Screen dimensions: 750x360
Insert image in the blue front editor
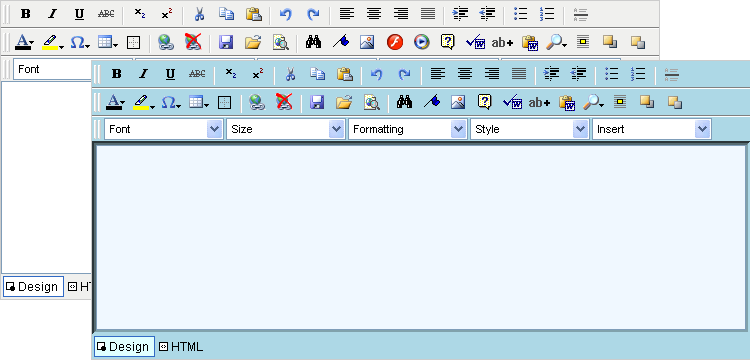click(458, 102)
